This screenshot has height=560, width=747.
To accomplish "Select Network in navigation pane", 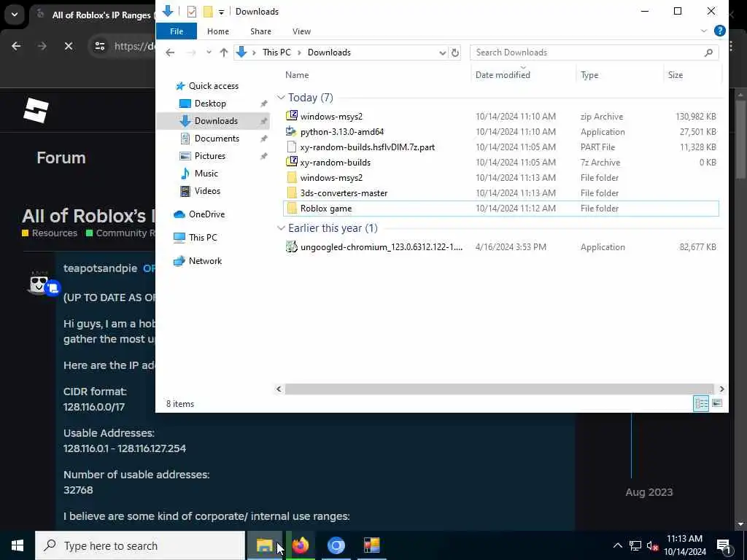I will point(205,261).
